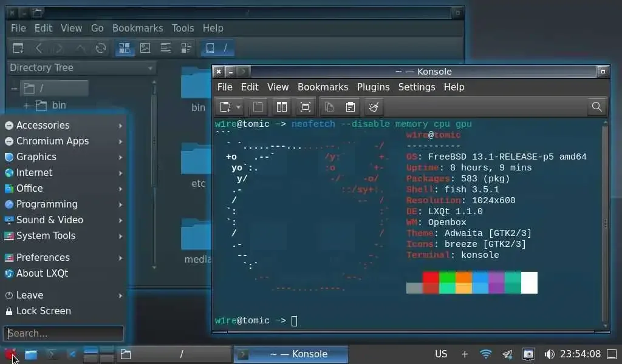Click the Paste icon in Konsole toolbar

(x=350, y=107)
